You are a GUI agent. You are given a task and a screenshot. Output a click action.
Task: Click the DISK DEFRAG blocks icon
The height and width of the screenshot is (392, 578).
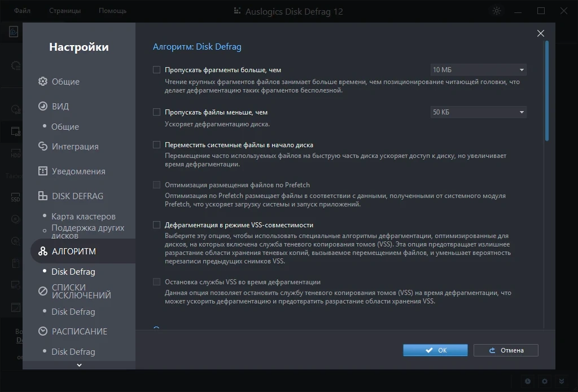[43, 196]
